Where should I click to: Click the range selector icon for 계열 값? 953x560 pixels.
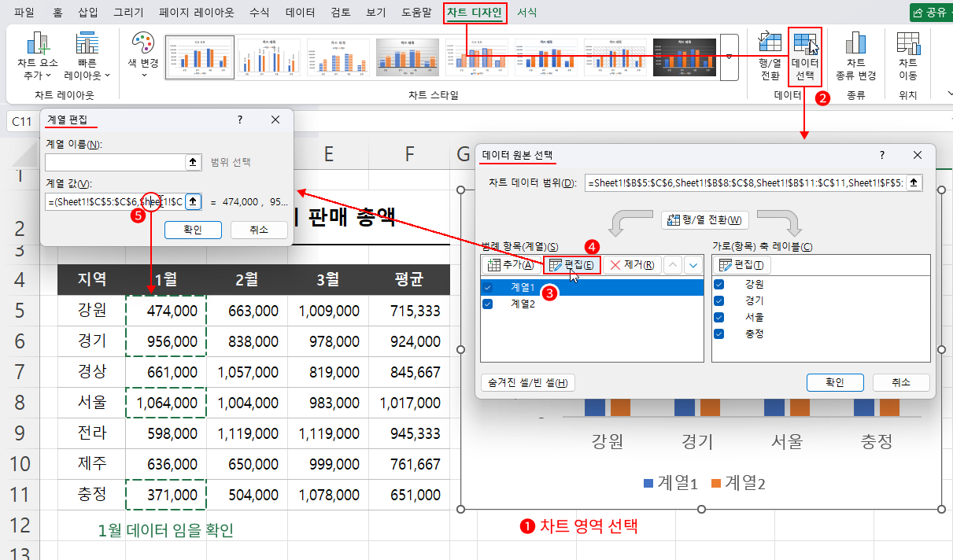(193, 201)
